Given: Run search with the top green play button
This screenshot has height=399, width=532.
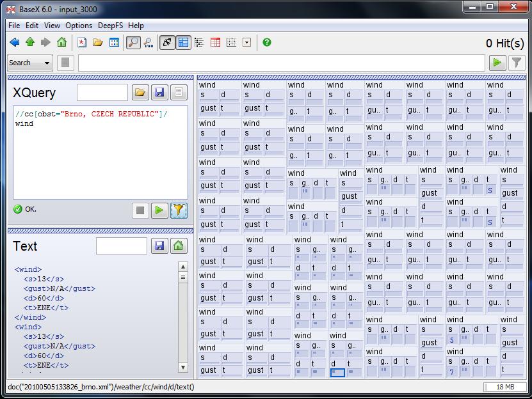Looking at the screenshot, I should pyautogui.click(x=497, y=63).
